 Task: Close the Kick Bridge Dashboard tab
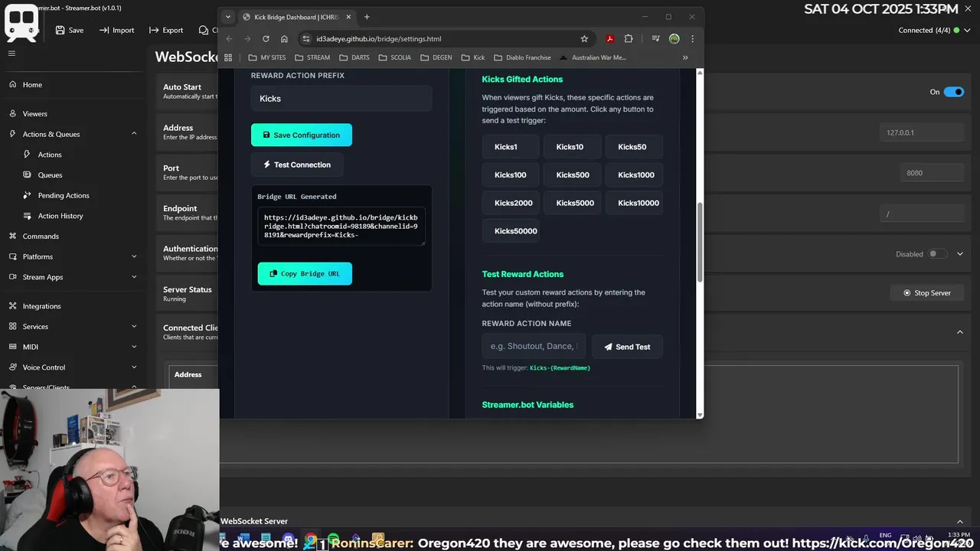pos(350,17)
